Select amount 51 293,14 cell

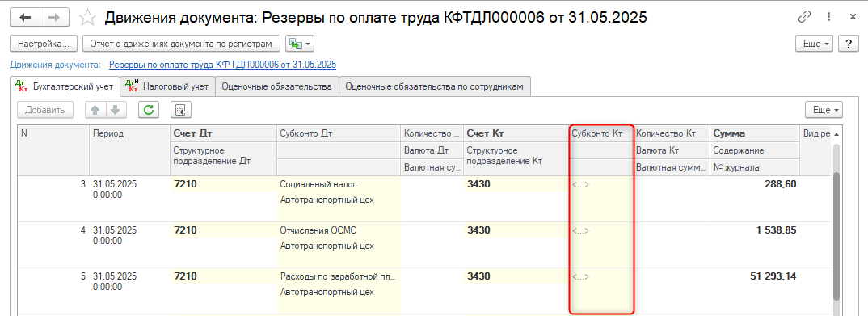coord(755,276)
